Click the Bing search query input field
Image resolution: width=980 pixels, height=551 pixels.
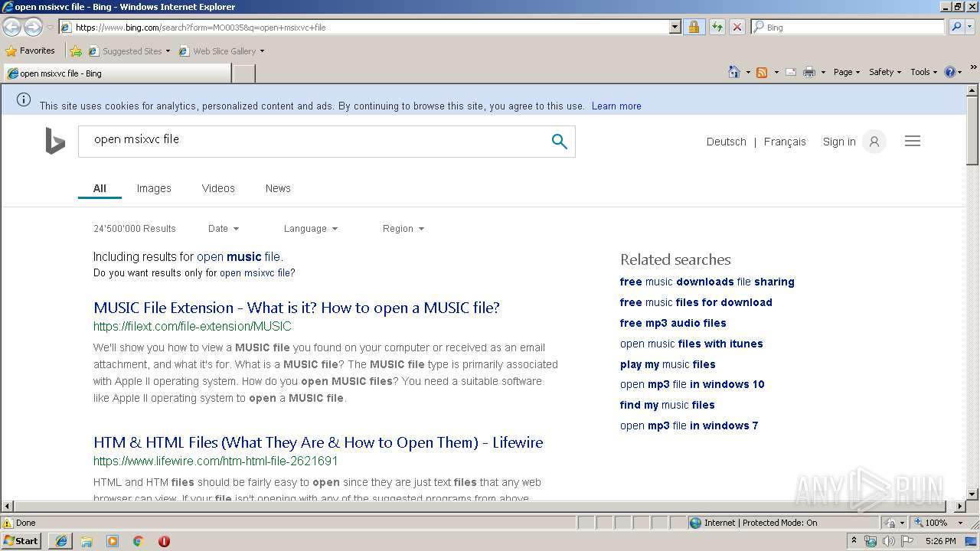tap(314, 142)
